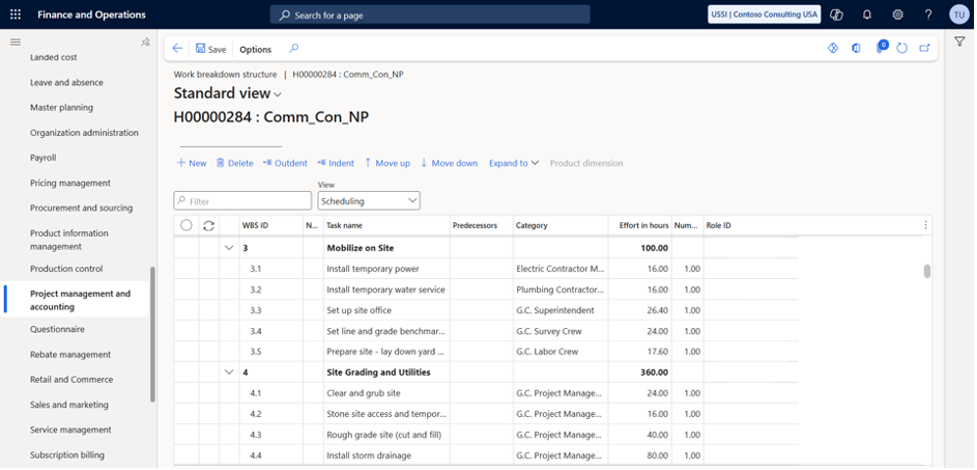Open the Retail and Commerce module
977x470 pixels.
[x=72, y=379]
